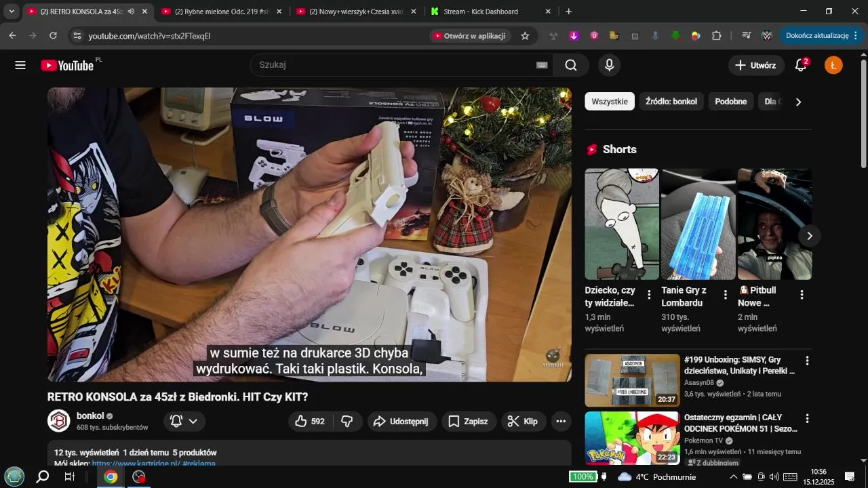Image resolution: width=868 pixels, height=488 pixels.
Task: Open more actions under the video
Action: pos(561,422)
